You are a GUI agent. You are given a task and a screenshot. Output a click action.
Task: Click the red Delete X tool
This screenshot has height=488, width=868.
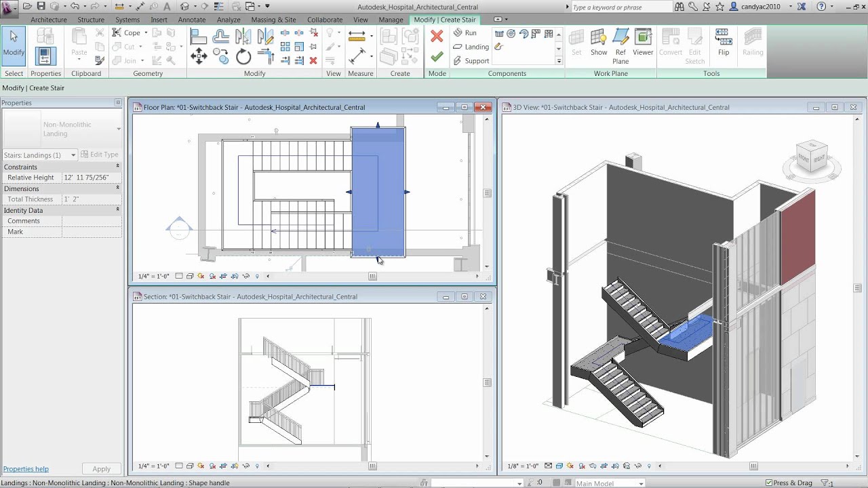pyautogui.click(x=313, y=60)
